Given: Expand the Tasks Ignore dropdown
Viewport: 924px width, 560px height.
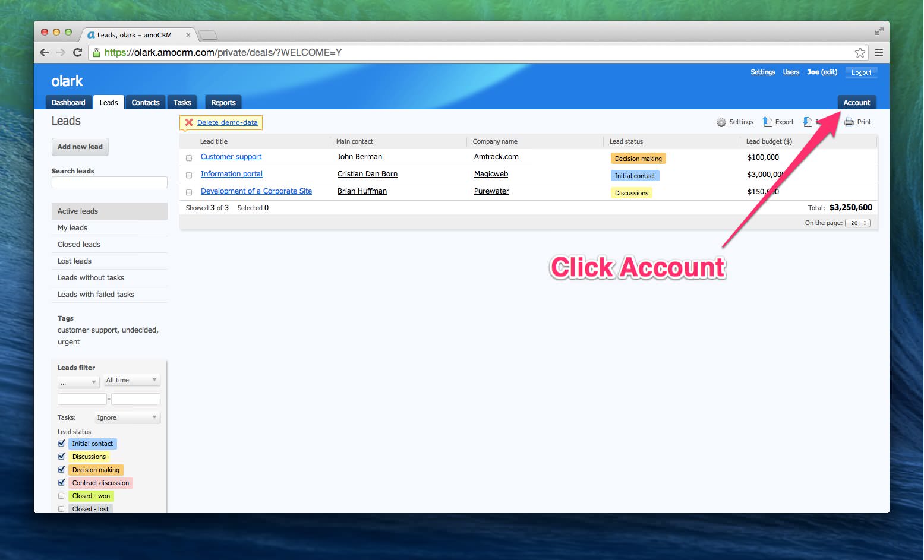Looking at the screenshot, I should tap(127, 417).
